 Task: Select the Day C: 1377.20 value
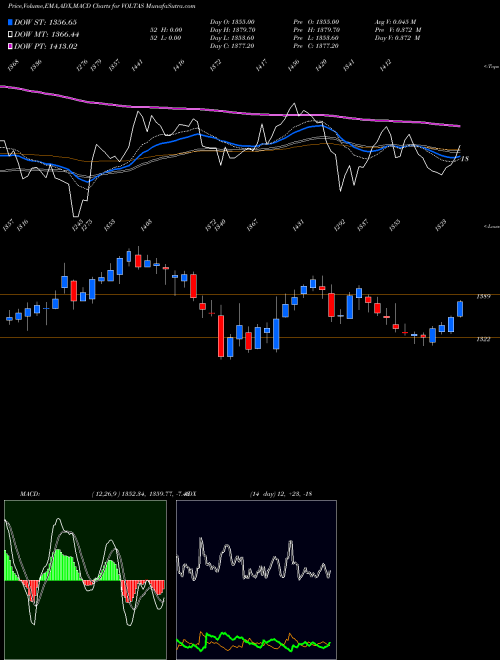(233, 46)
